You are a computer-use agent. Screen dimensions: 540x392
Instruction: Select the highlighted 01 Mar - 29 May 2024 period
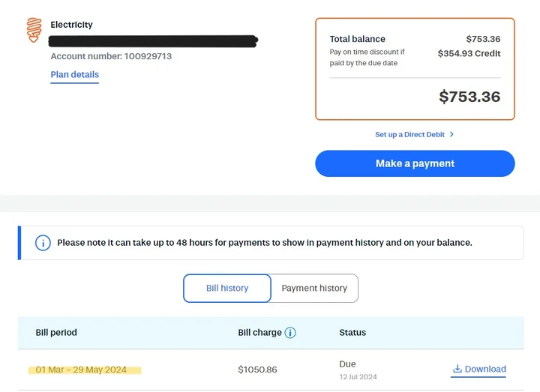point(81,370)
